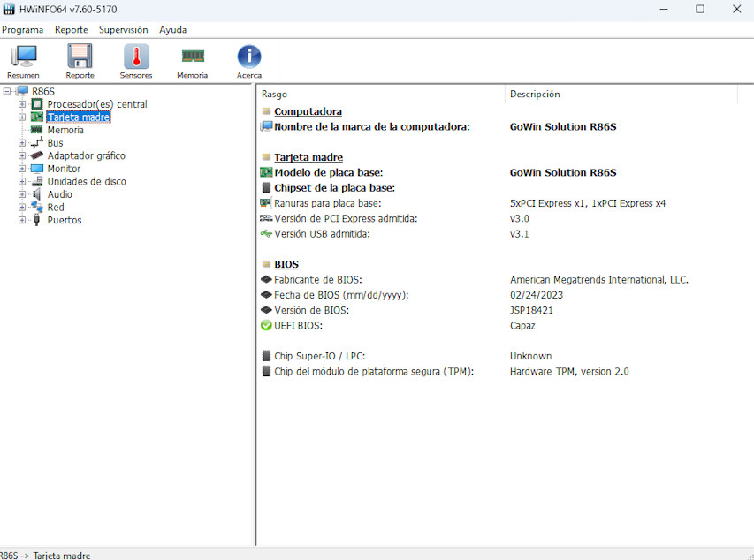Expand the Monitor tree node

tap(21, 169)
